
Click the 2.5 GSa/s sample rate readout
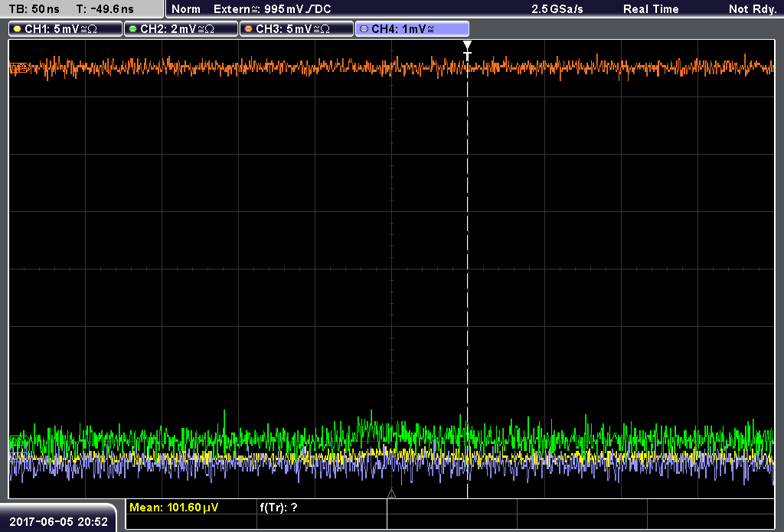point(557,9)
